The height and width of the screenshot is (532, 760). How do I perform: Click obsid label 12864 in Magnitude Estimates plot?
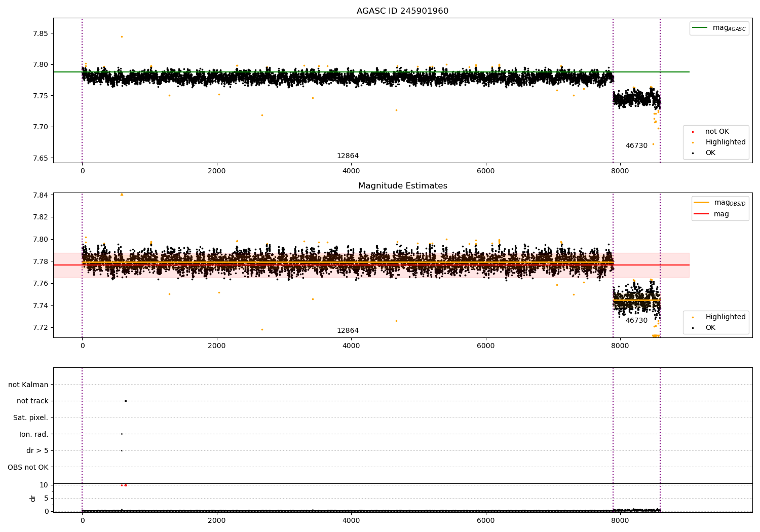348,331
